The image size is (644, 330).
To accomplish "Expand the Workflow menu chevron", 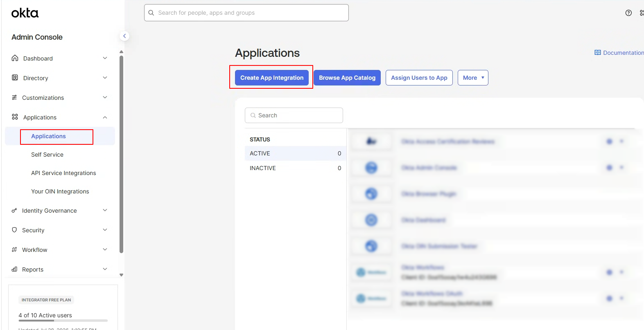I will point(105,249).
